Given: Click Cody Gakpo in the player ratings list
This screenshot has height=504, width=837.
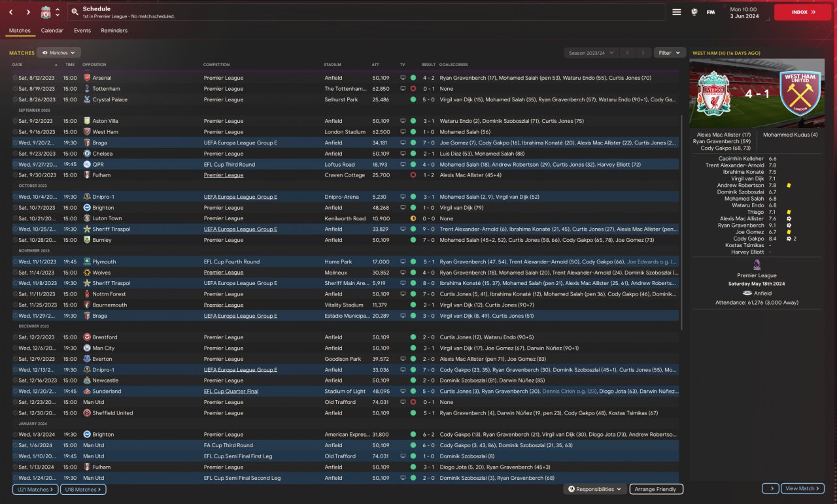Looking at the screenshot, I should tap(748, 239).
